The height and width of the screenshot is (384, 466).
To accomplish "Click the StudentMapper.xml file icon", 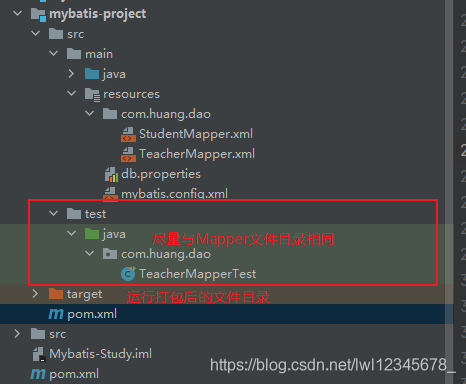I will 128,134.
